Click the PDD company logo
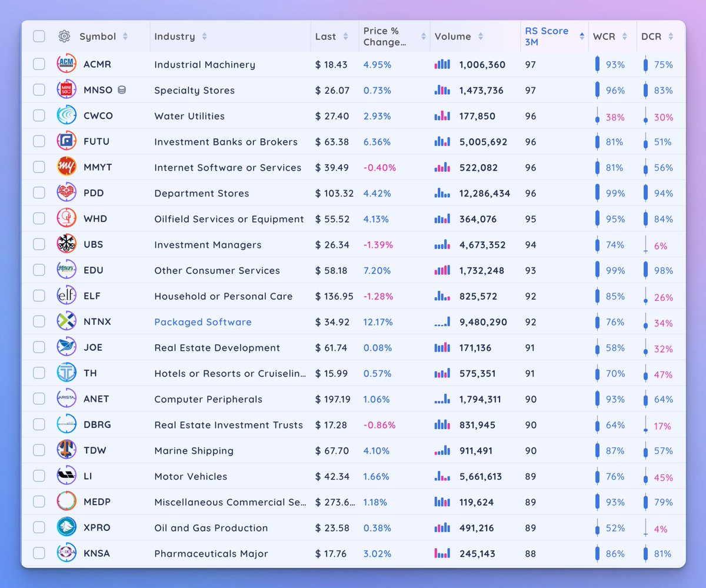The image size is (706, 588). coord(66,193)
